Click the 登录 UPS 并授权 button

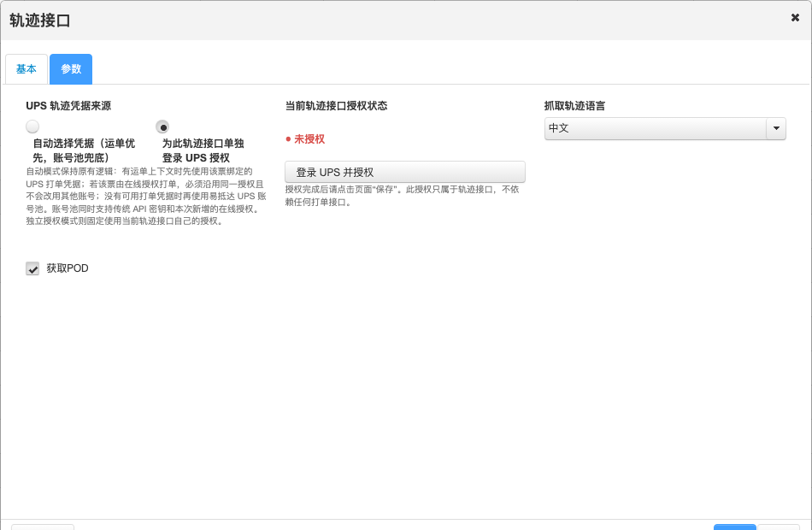tap(405, 172)
